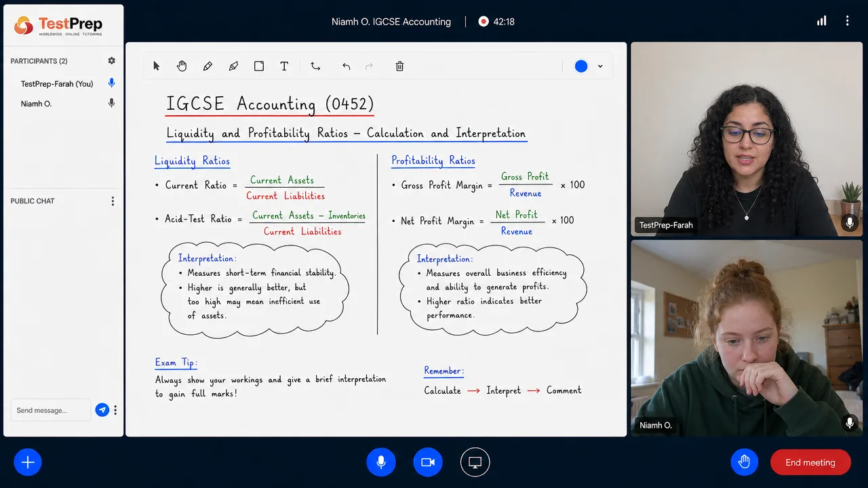End the meeting
Screen dimensions: 868x488
pos(810,462)
